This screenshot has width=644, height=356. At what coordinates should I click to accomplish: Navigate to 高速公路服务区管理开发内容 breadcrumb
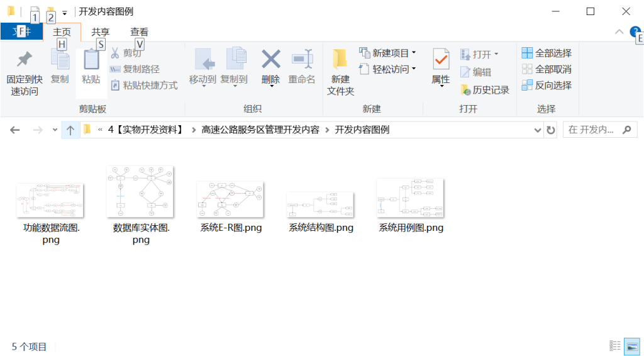[x=260, y=130]
